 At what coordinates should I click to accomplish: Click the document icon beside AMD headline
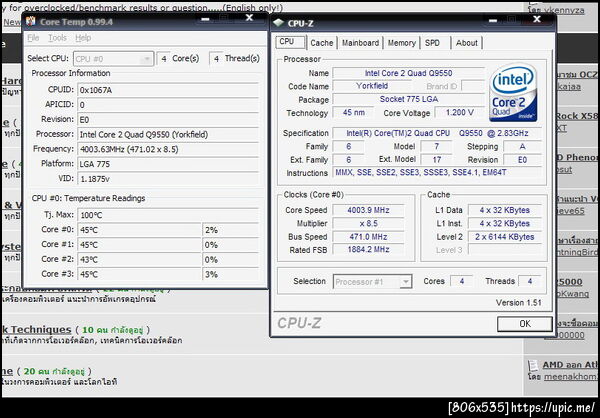(x=533, y=366)
